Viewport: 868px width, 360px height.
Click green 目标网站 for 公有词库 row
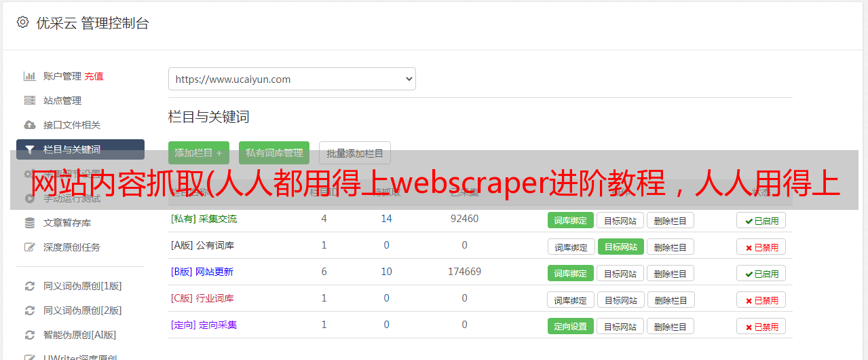tap(621, 247)
